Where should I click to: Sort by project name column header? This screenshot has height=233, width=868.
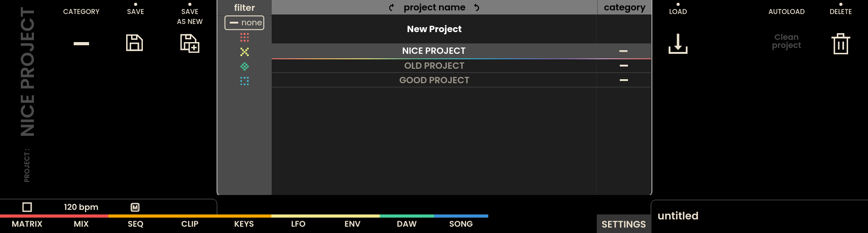tap(434, 7)
